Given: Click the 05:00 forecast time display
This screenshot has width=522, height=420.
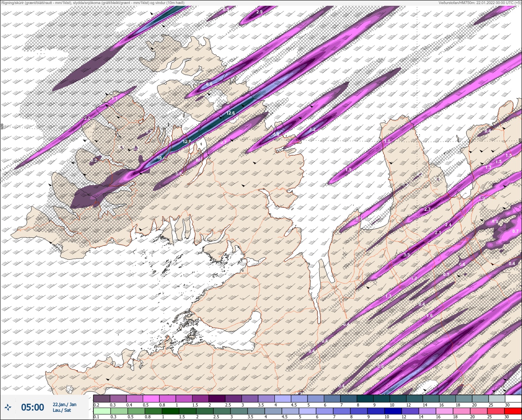Looking at the screenshot, I should click(x=33, y=407).
